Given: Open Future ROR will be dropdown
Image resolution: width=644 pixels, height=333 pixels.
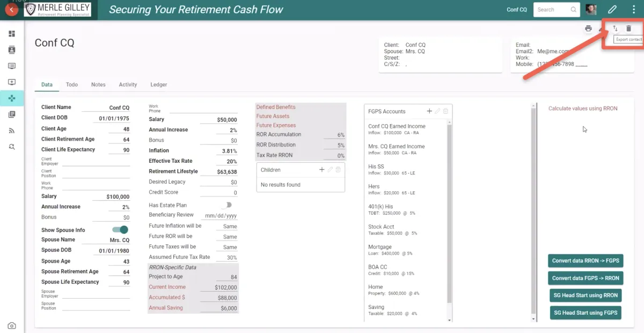Looking at the screenshot, I should click(226, 237).
